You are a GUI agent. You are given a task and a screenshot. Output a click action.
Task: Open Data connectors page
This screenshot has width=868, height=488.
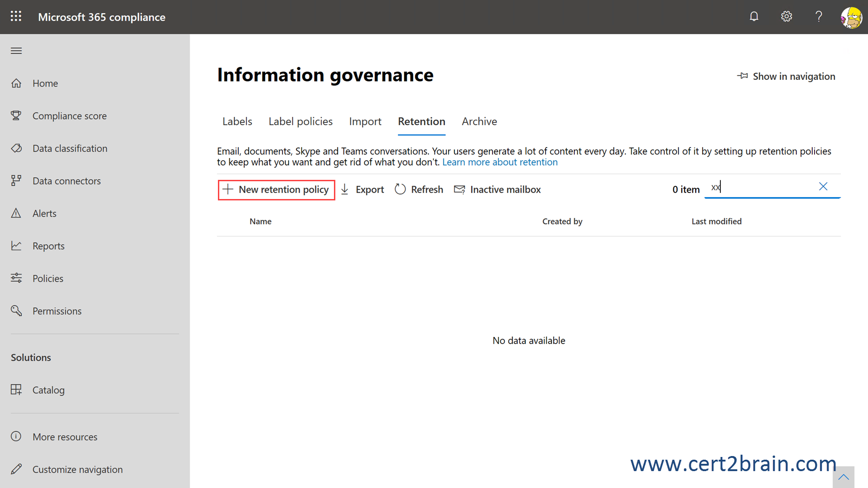(x=67, y=181)
